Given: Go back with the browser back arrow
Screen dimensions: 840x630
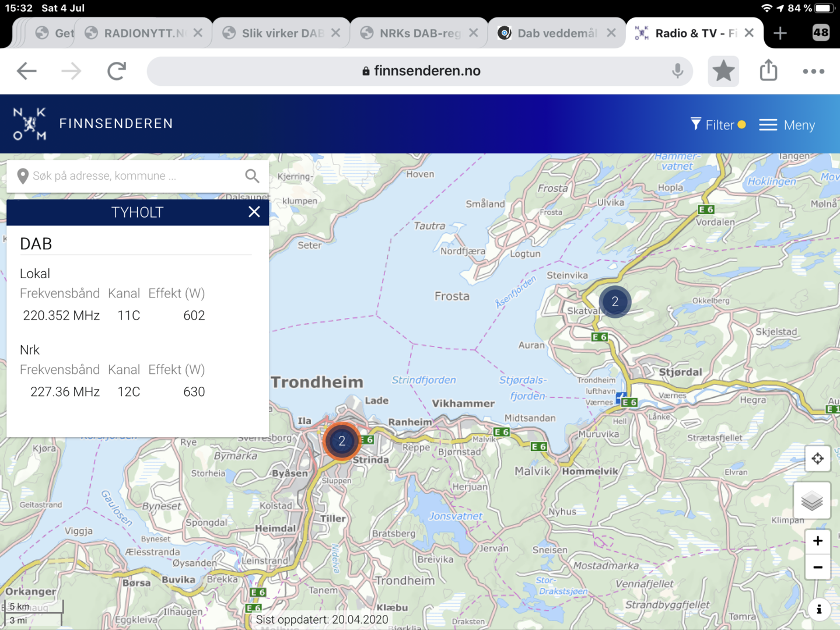Looking at the screenshot, I should point(26,71).
